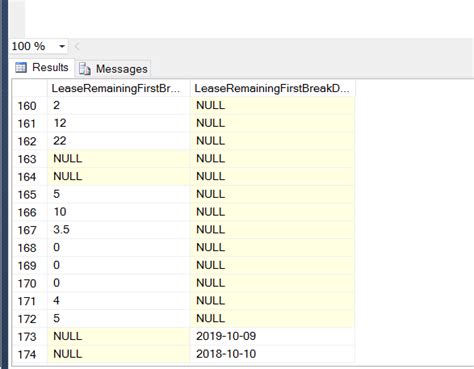Click the 0 cell in row 170
This screenshot has width=474, height=369.
pos(118,283)
